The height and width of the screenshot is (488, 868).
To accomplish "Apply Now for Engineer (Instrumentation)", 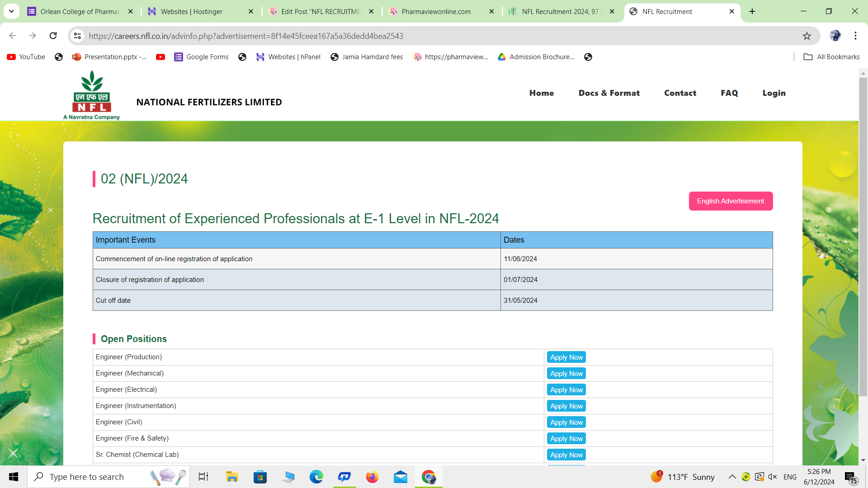I will point(566,406).
